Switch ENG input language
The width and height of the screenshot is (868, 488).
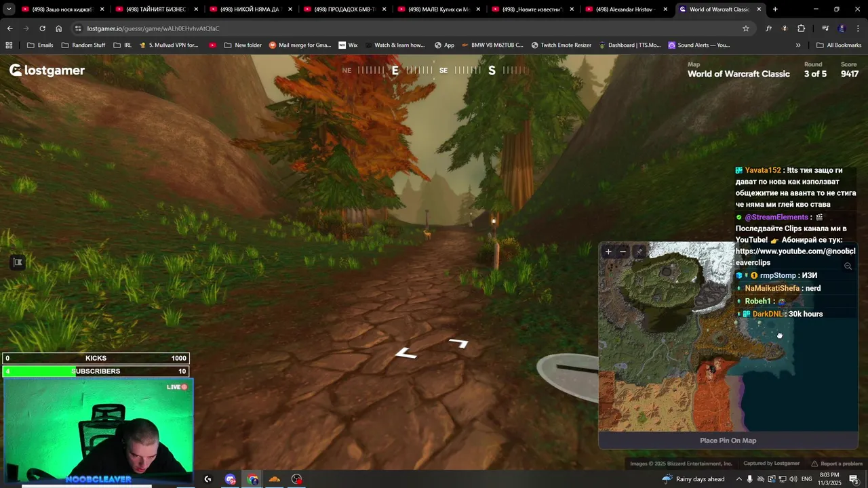point(806,479)
